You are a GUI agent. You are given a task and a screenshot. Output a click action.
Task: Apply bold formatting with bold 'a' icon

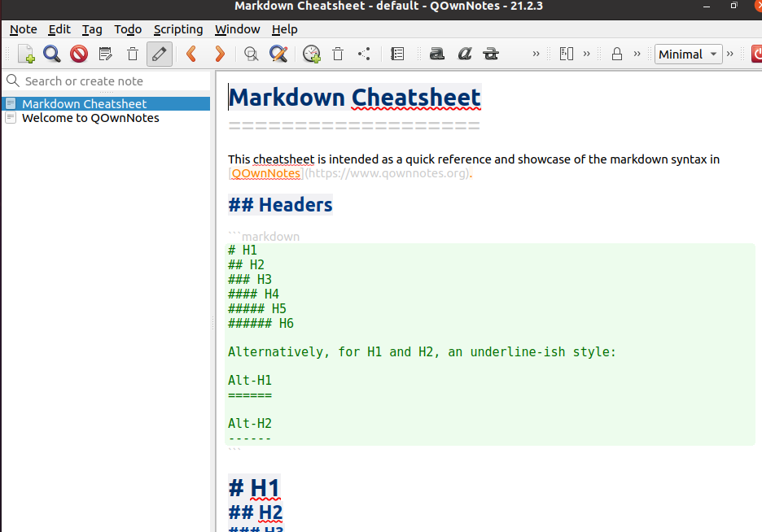tap(437, 54)
